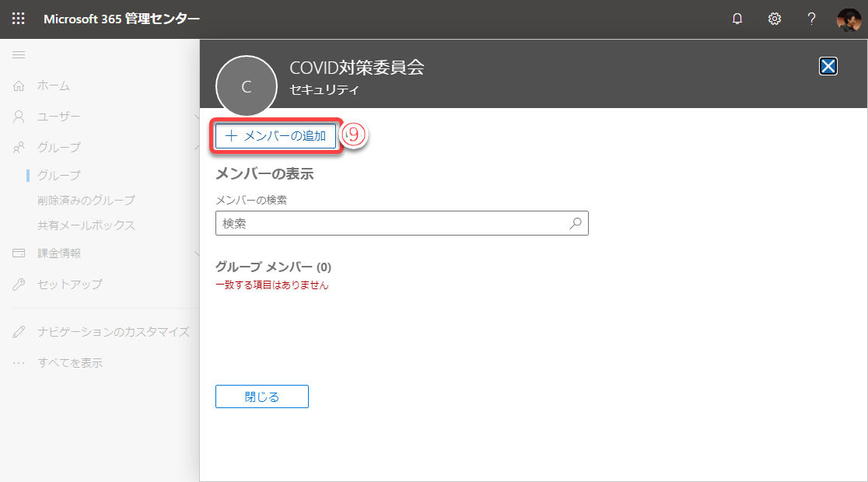
Task: Click the メンバーの追加 button
Action: (275, 135)
